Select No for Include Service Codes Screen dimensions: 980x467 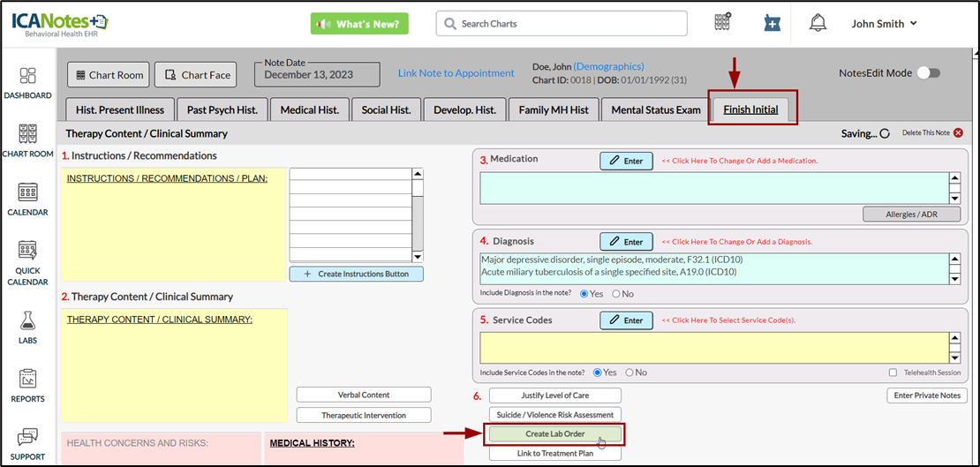point(629,372)
